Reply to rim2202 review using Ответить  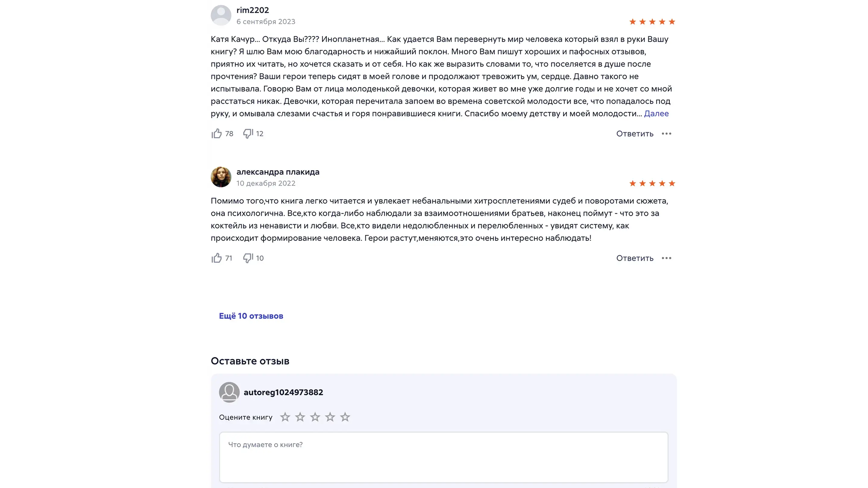click(634, 134)
